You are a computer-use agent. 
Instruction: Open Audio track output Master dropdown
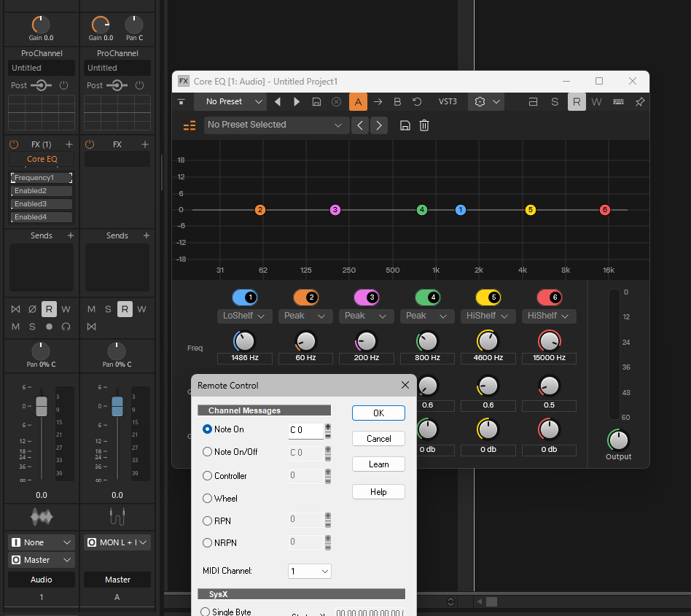pos(42,560)
